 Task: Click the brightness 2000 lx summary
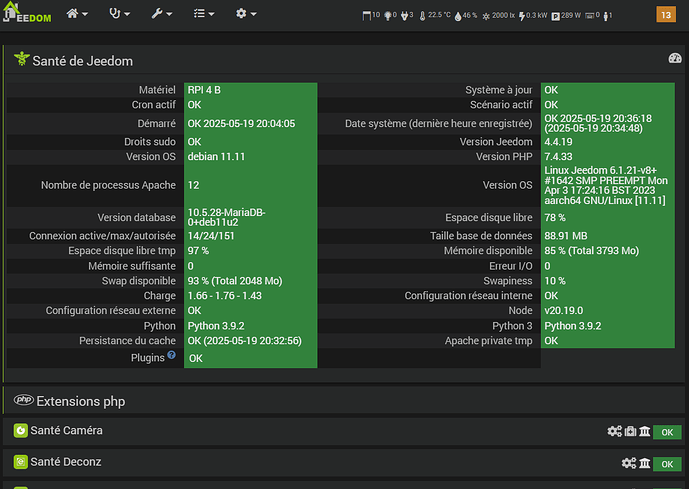pos(498,16)
